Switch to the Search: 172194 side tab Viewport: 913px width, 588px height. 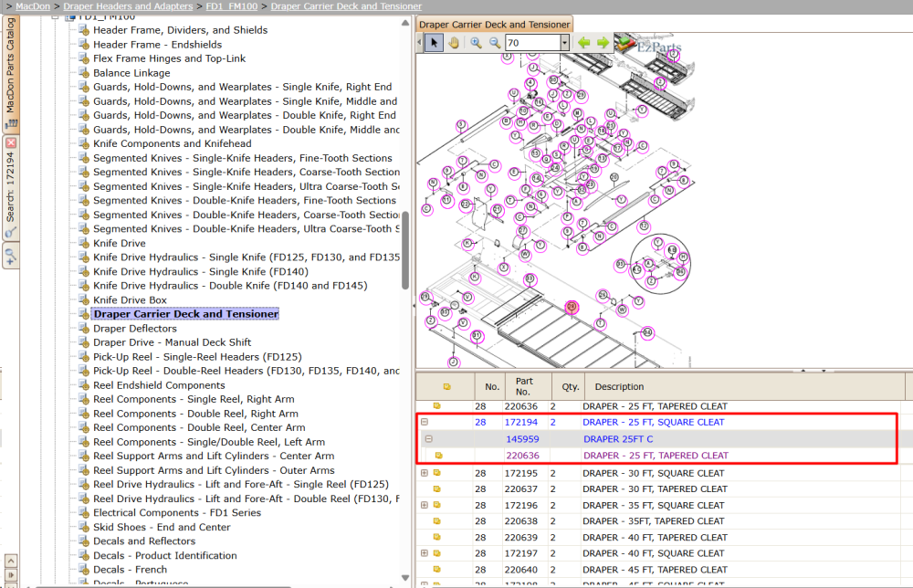tap(10, 187)
